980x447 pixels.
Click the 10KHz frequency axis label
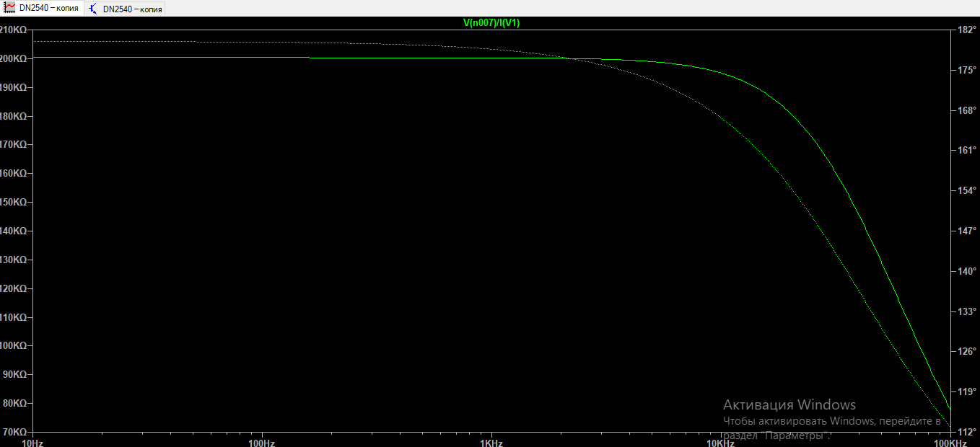click(719, 441)
